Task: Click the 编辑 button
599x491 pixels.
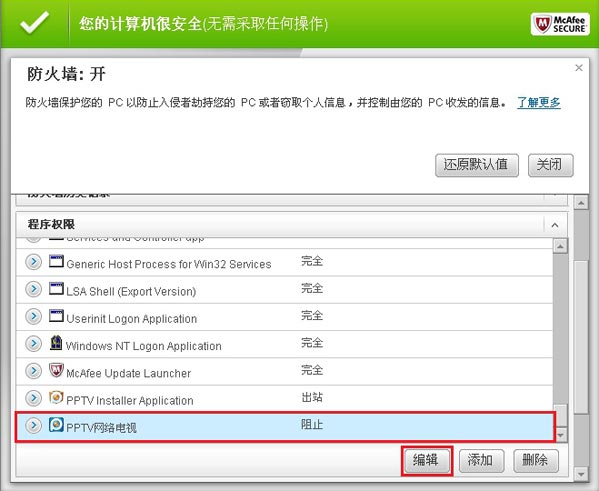Action: (427, 460)
